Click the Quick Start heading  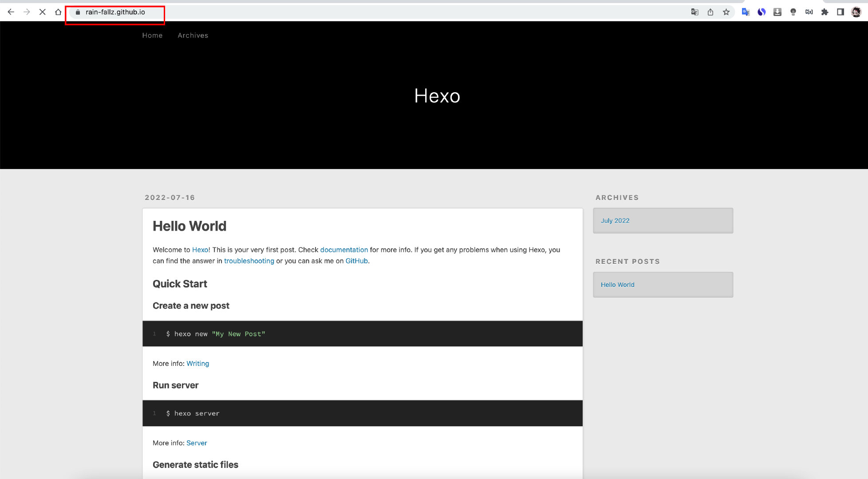tap(180, 284)
